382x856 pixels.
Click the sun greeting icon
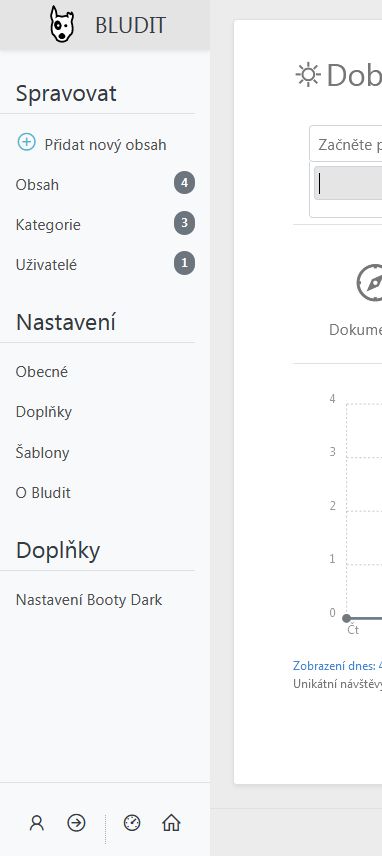pyautogui.click(x=308, y=75)
